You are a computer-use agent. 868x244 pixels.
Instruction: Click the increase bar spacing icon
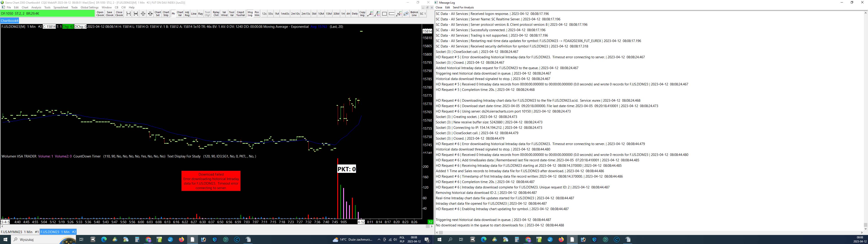pos(128,14)
